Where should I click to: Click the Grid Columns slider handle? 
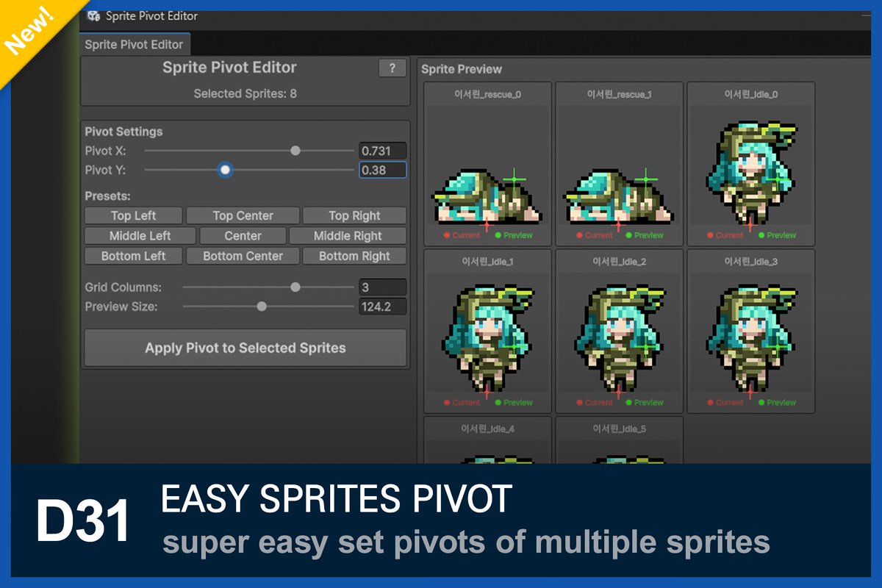295,287
